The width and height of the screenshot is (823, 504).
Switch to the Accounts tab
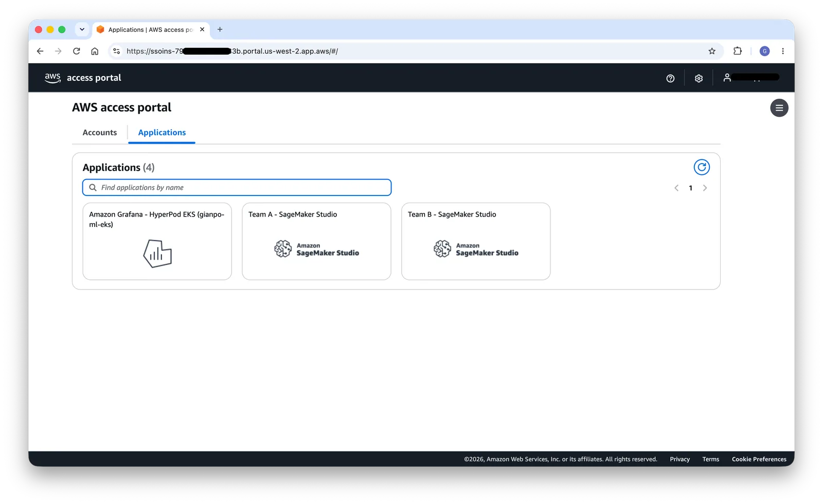coord(100,133)
